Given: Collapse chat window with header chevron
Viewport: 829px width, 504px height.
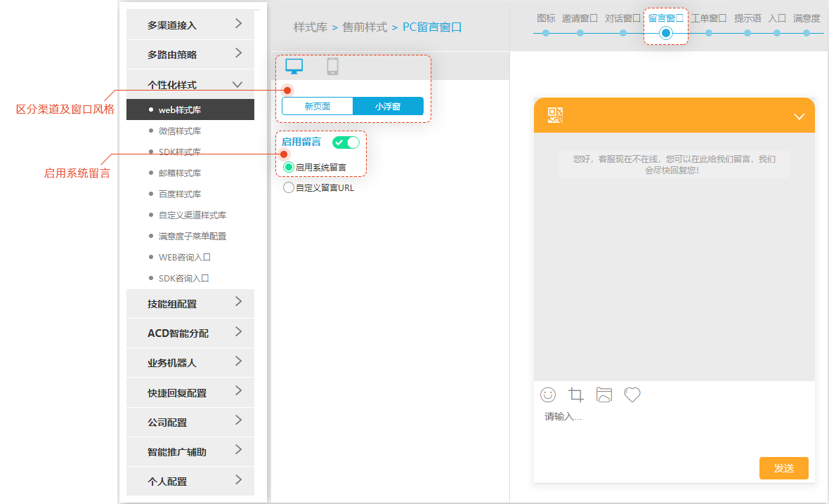Looking at the screenshot, I should tap(799, 117).
